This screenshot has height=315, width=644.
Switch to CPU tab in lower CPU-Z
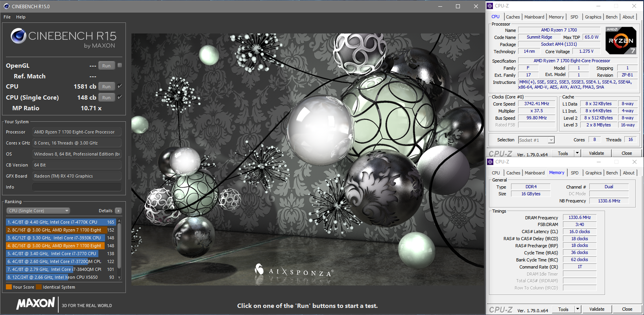click(x=496, y=173)
